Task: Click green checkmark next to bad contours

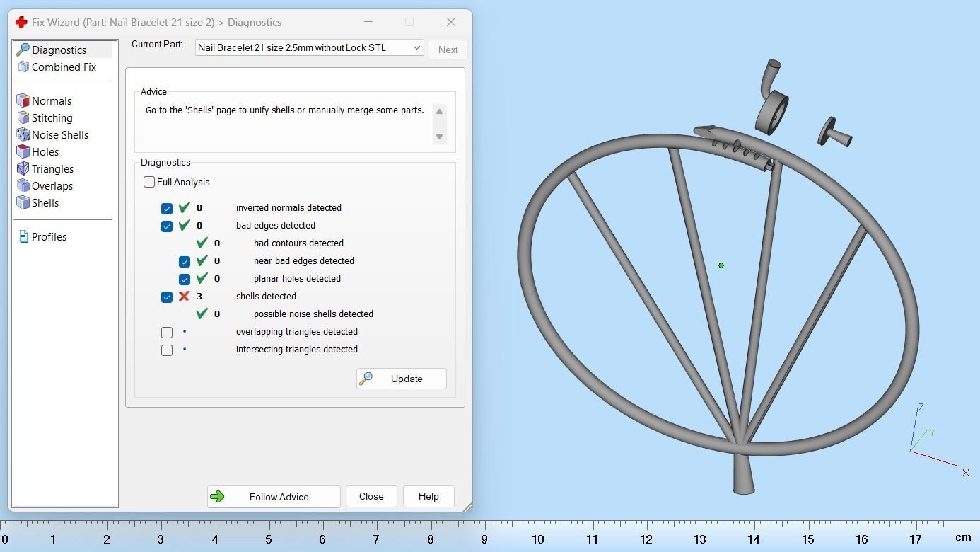Action: click(202, 243)
